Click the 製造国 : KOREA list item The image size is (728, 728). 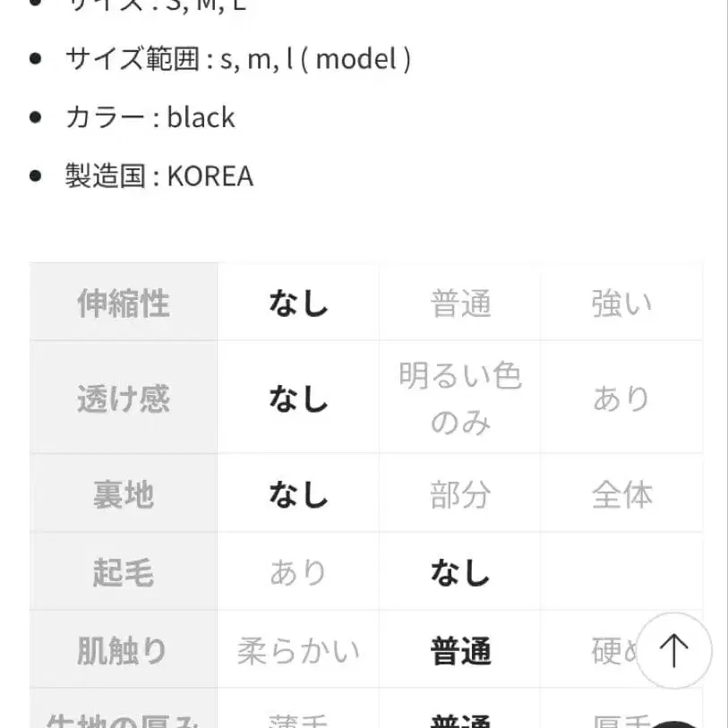coord(158,176)
